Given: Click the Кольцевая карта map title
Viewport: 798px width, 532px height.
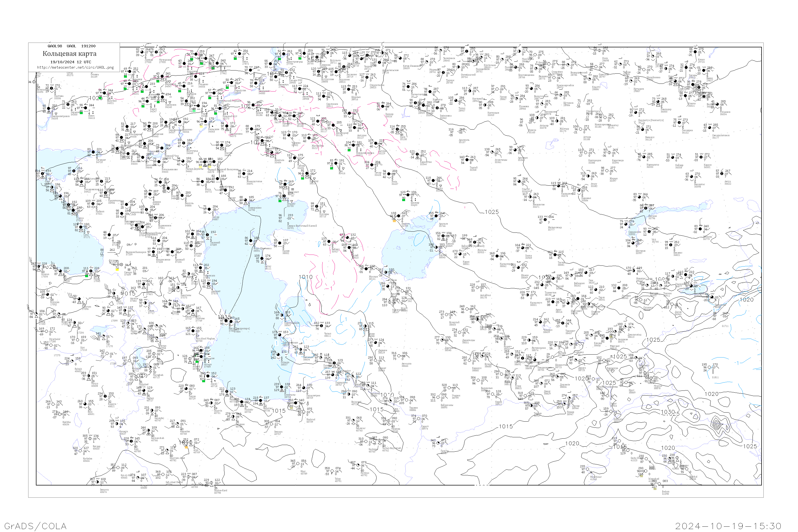Looking at the screenshot, I should click(x=69, y=54).
